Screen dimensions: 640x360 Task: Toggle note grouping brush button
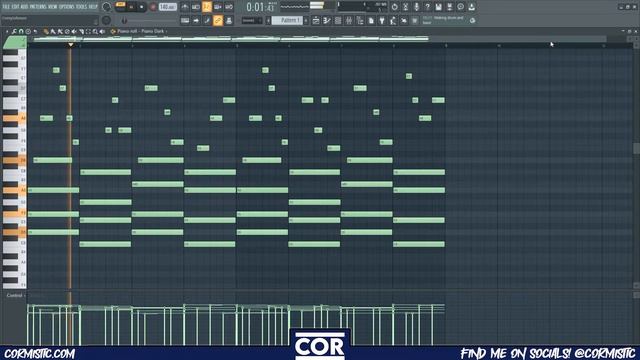click(207, 20)
